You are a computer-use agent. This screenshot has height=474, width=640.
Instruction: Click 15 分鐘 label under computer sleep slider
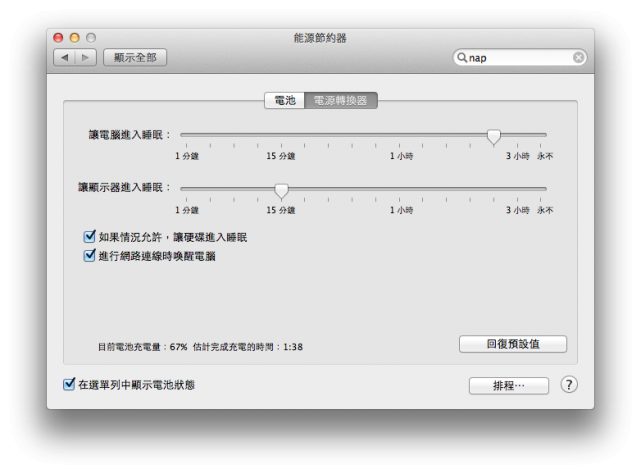point(281,156)
